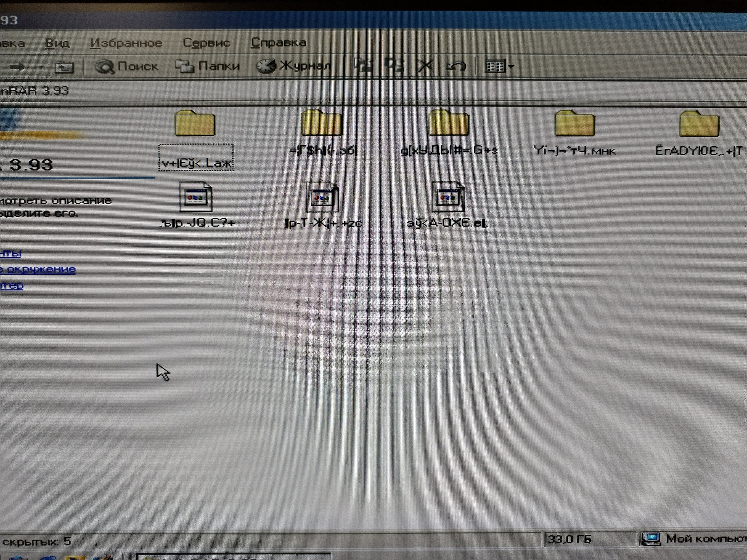The height and width of the screenshot is (560, 747).
Task: Open the Сервис menu
Action: tap(206, 42)
